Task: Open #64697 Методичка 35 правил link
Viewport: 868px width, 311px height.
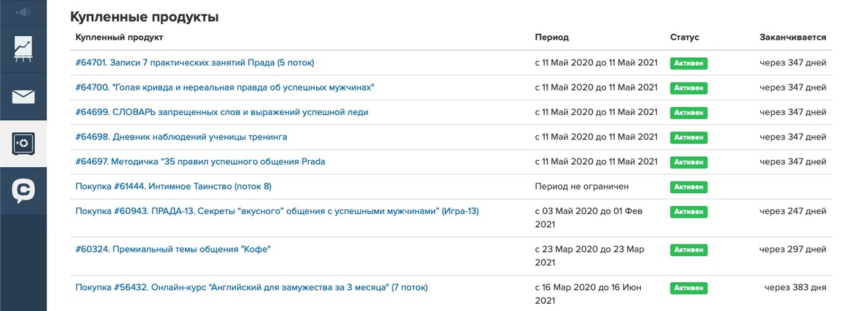Action: 200,161
